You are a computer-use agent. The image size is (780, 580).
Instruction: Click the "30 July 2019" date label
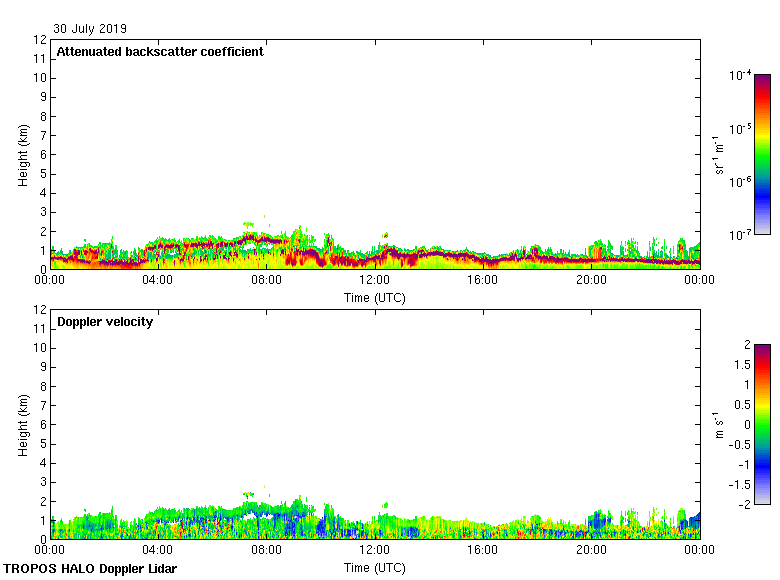pyautogui.click(x=90, y=29)
